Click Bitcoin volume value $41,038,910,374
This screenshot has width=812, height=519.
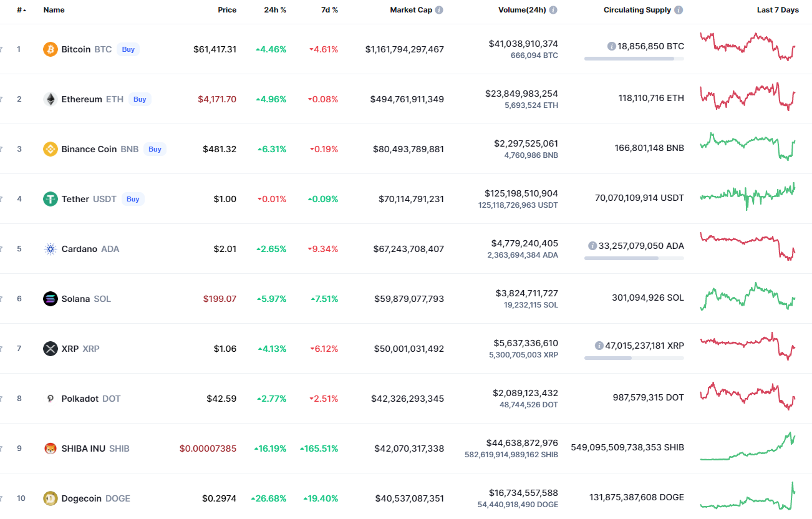(523, 44)
